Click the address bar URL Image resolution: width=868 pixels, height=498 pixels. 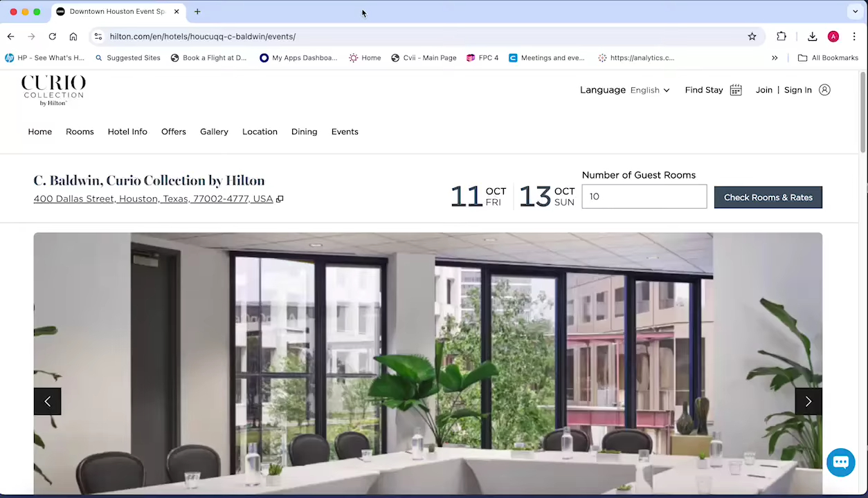pyautogui.click(x=203, y=37)
